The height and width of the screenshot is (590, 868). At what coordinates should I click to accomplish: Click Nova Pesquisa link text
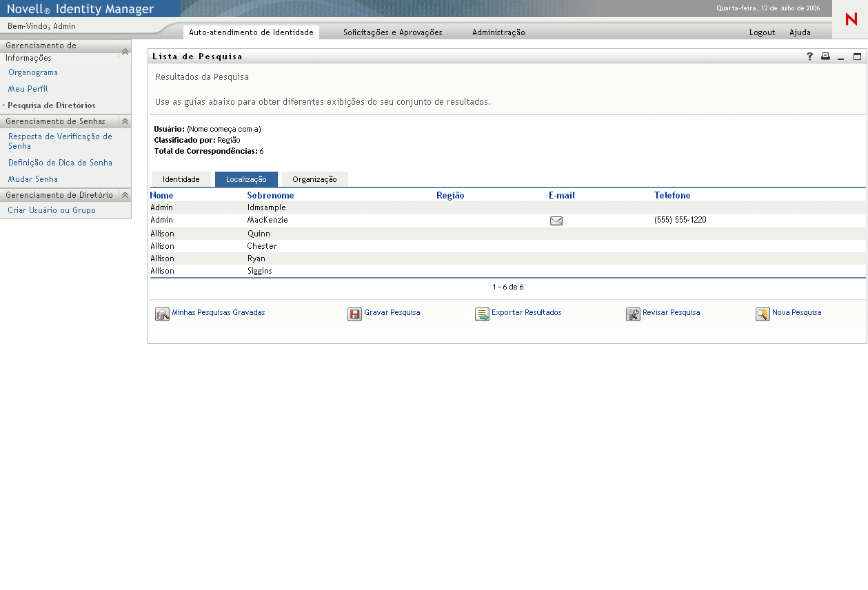tap(797, 312)
